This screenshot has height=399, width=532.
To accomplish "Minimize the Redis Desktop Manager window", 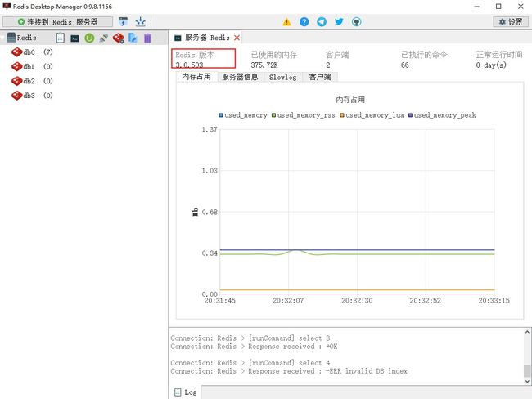I will pyautogui.click(x=476, y=6).
